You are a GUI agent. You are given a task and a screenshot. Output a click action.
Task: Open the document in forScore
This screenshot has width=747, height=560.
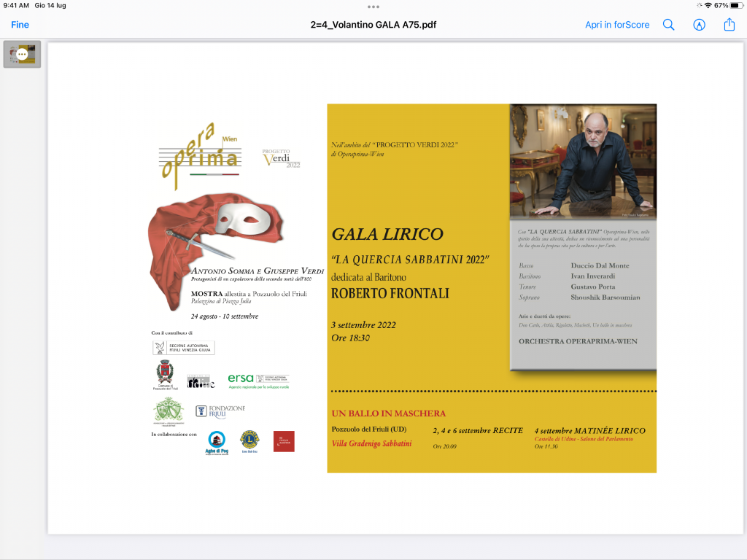tap(617, 25)
